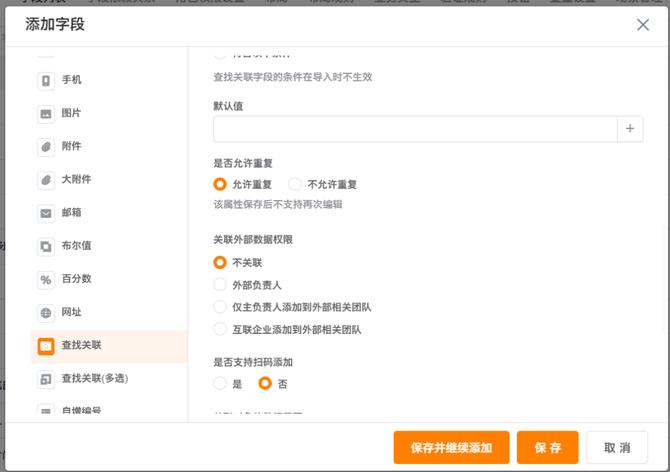Focus the 默认值 input field
The height and width of the screenshot is (472, 670).
coord(414,129)
